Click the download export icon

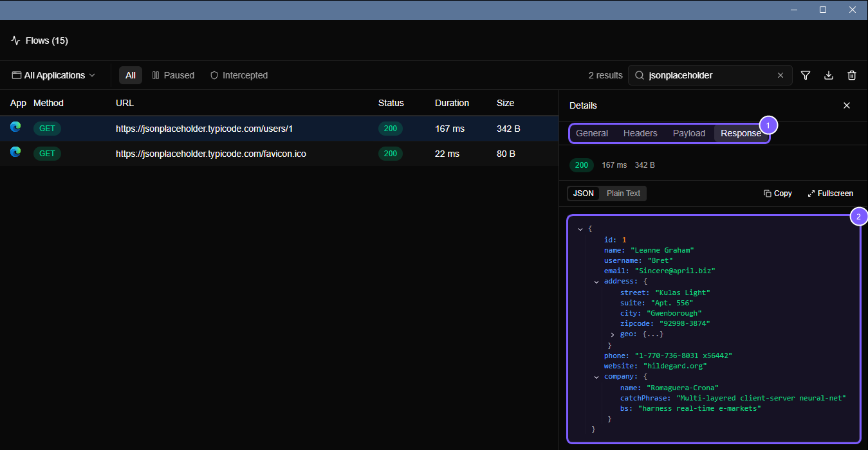pyautogui.click(x=829, y=75)
